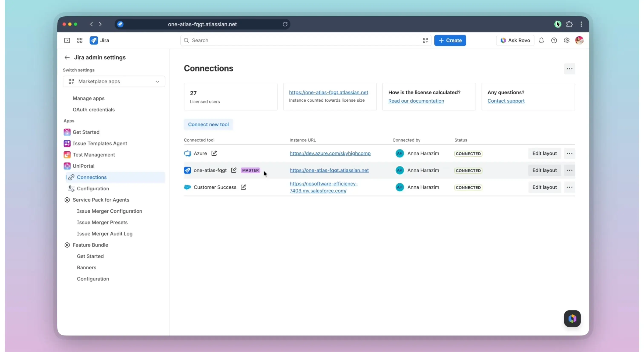The image size is (644, 352).
Task: Open one-atlas-fqgt instance URL in table
Action: tap(329, 170)
